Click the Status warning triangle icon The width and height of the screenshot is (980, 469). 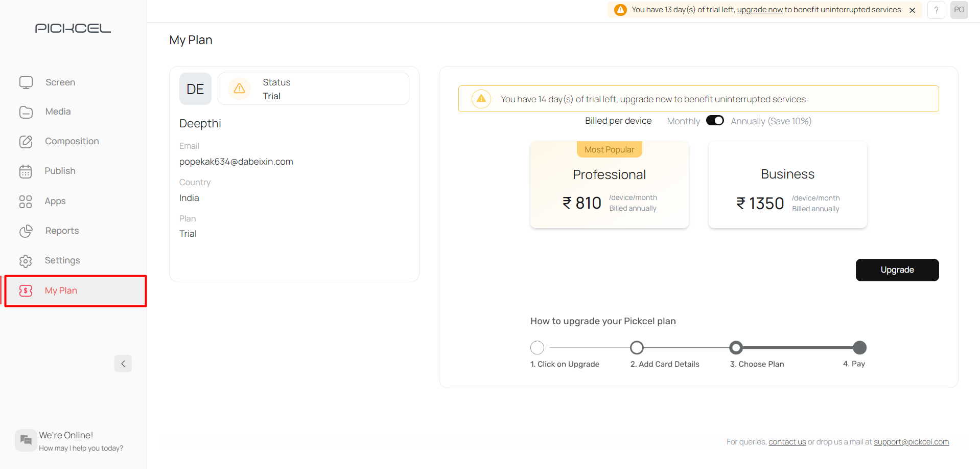[x=239, y=88]
